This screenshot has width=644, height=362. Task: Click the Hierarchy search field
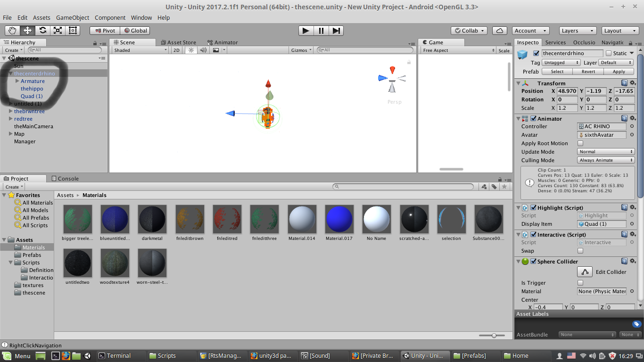click(x=65, y=50)
